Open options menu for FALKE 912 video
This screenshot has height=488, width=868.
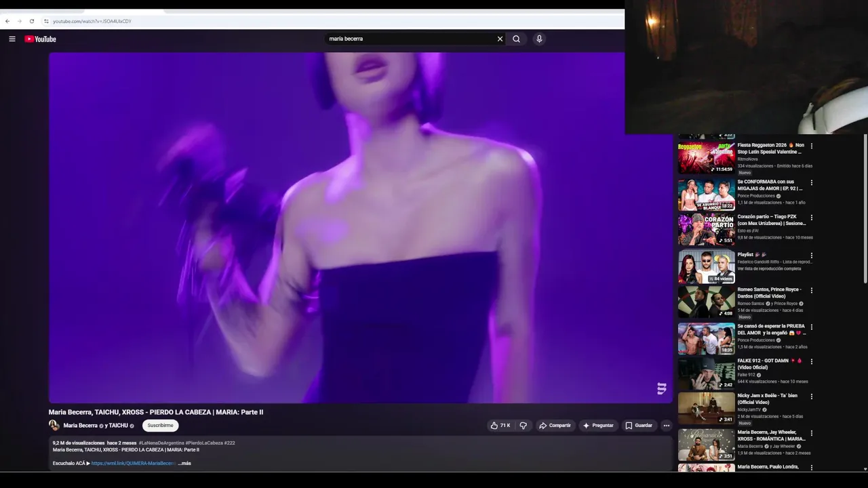click(x=812, y=362)
